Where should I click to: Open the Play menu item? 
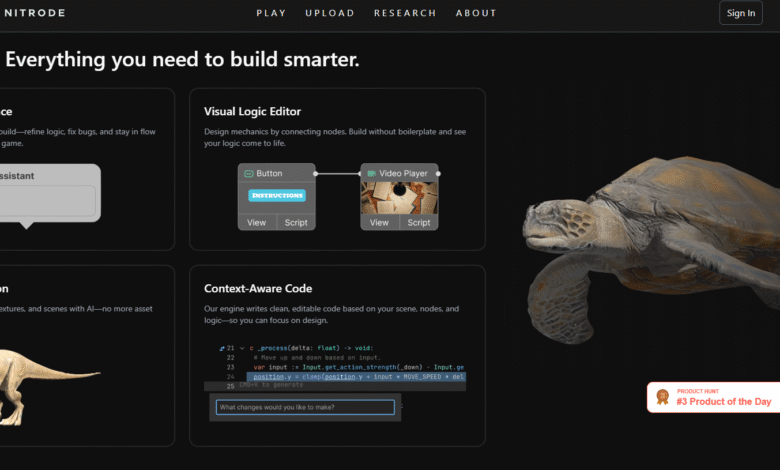(x=271, y=13)
